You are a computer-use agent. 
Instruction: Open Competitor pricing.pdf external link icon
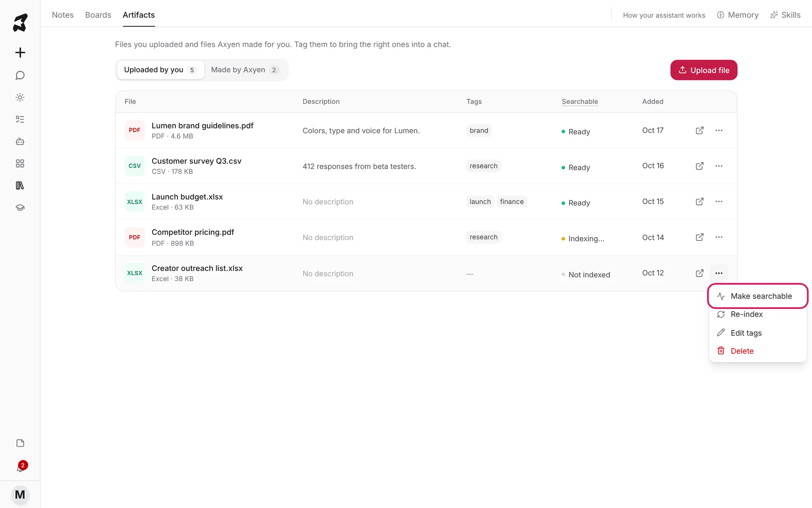pos(700,237)
